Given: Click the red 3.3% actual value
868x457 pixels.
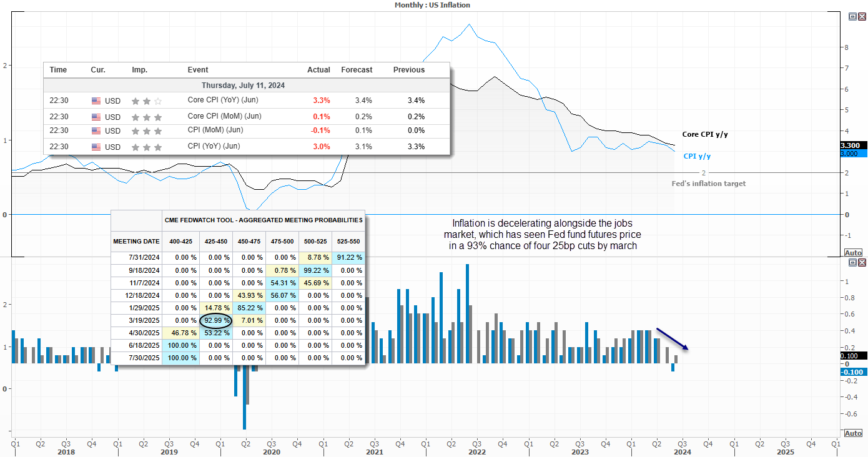Looking at the screenshot, I should coord(322,101).
